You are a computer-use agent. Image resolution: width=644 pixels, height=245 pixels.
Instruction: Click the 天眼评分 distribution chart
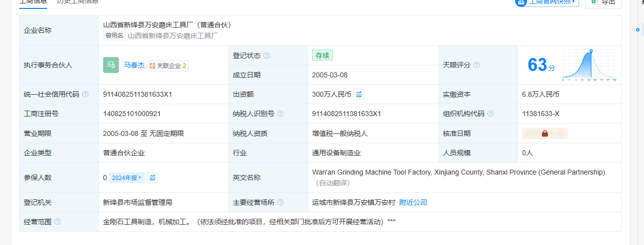[x=589, y=65]
